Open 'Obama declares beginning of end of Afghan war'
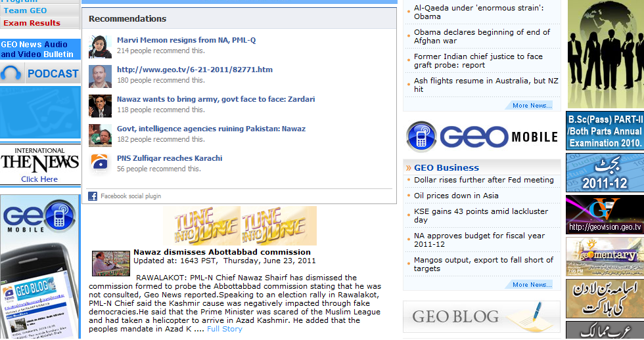This screenshot has height=340, width=644. click(482, 36)
